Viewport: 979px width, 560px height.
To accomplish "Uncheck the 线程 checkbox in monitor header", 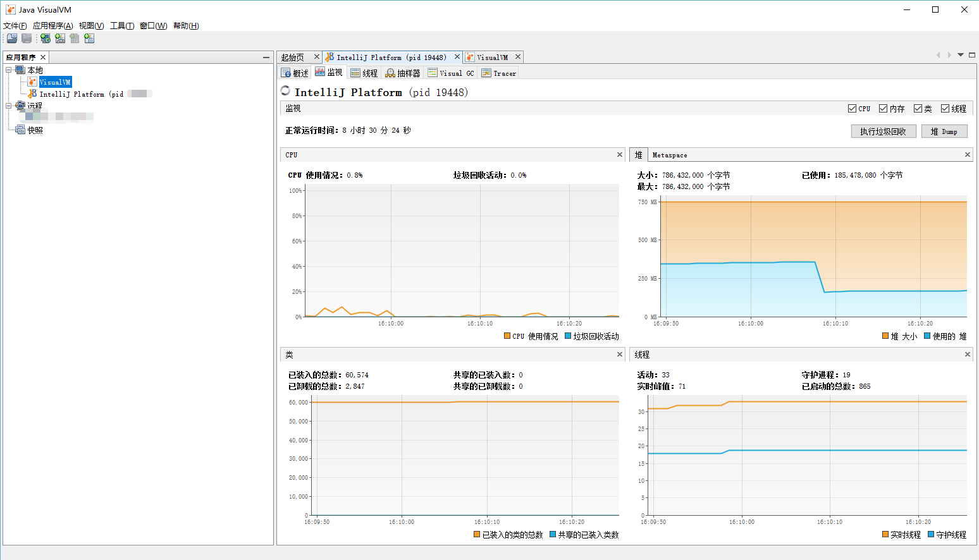I will [x=945, y=109].
